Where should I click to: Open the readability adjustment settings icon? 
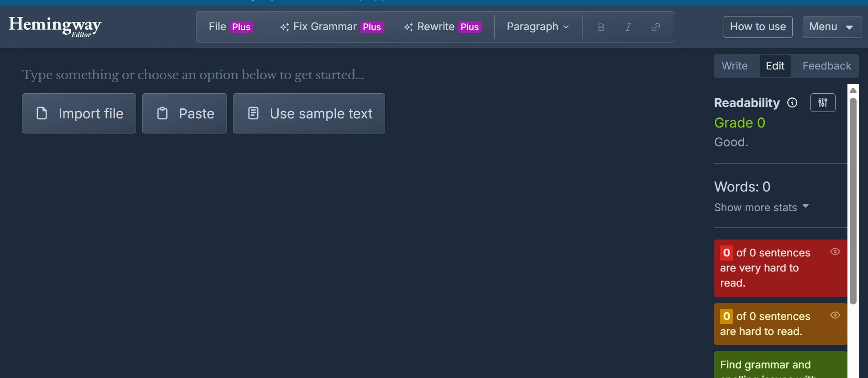coord(822,102)
